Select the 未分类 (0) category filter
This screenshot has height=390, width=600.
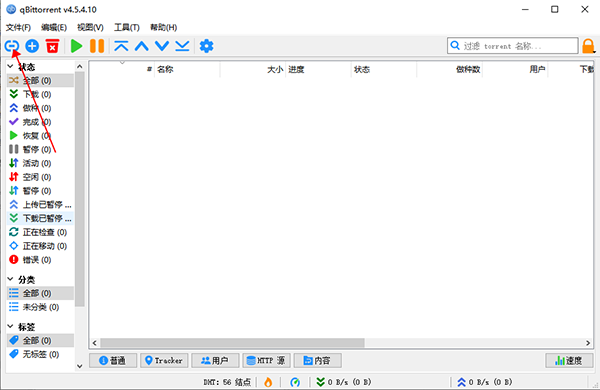point(40,307)
